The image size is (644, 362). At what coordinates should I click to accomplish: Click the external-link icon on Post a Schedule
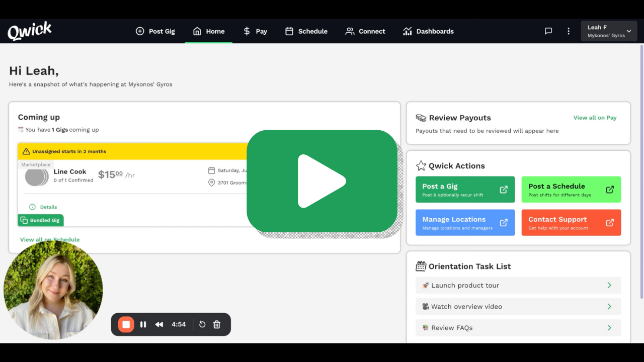610,190
